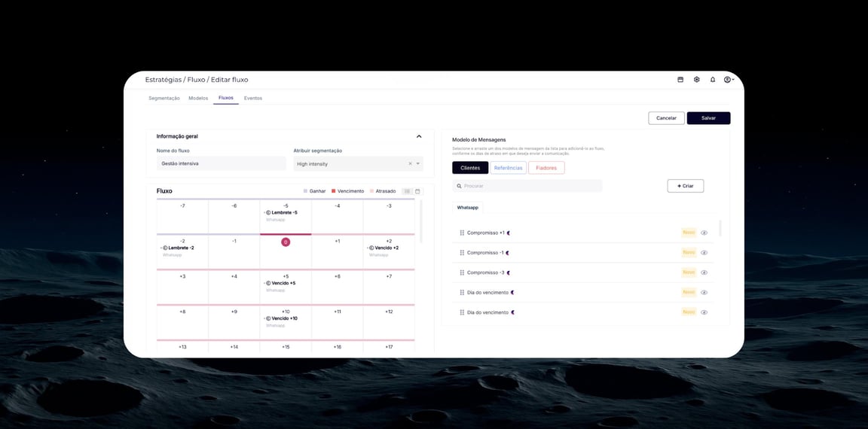Click the Salvar button
Viewport: 868px width, 429px height.
(708, 118)
